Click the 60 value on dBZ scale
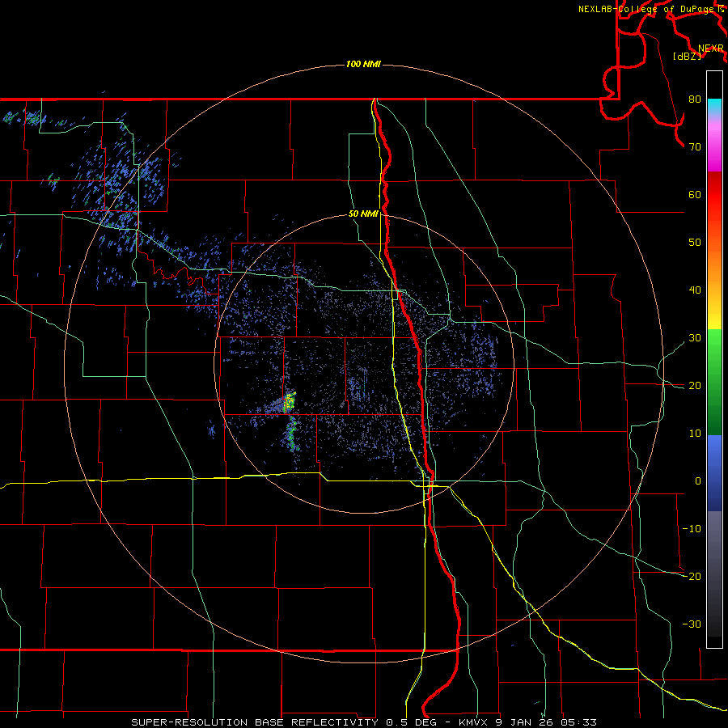 tap(695, 194)
